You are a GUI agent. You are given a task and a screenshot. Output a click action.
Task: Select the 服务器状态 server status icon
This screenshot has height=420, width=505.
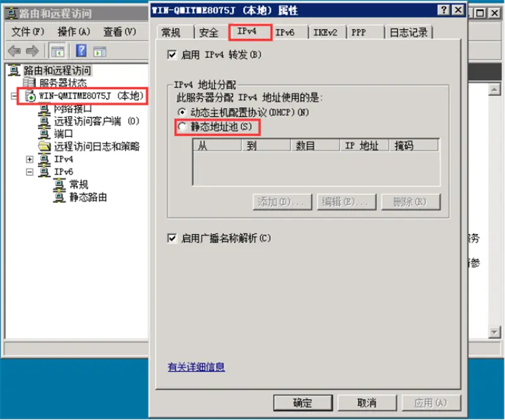tap(29, 83)
